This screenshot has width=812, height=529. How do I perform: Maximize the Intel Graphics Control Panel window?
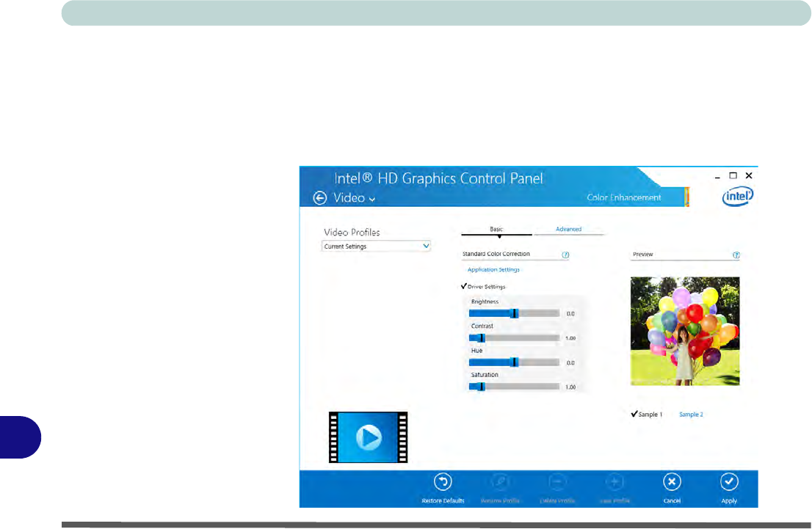point(733,175)
